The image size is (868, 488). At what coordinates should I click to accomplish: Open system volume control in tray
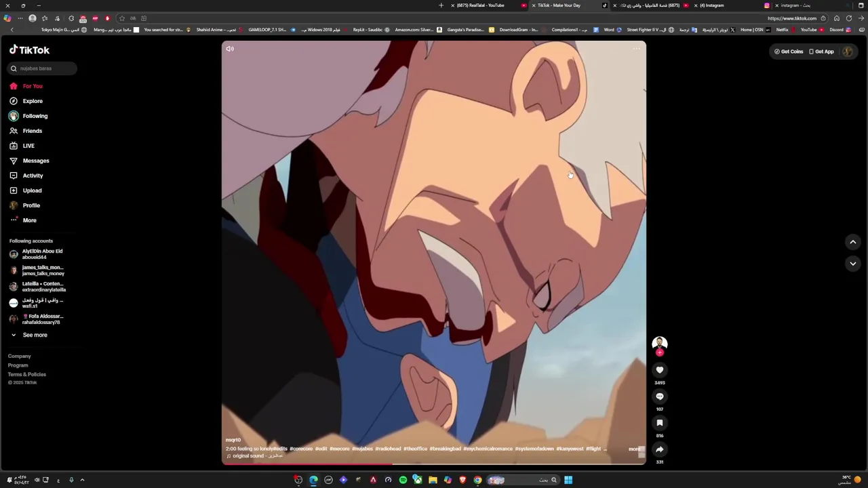(37, 480)
